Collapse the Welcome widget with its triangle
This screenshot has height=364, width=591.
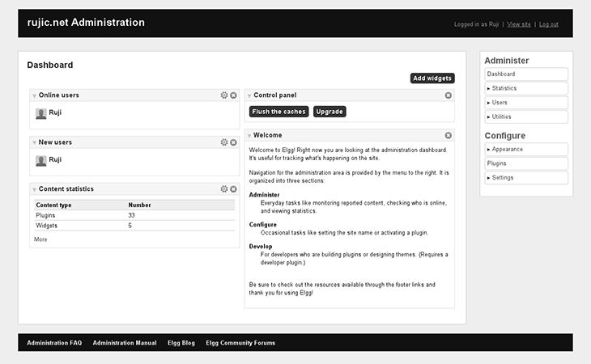click(x=249, y=136)
